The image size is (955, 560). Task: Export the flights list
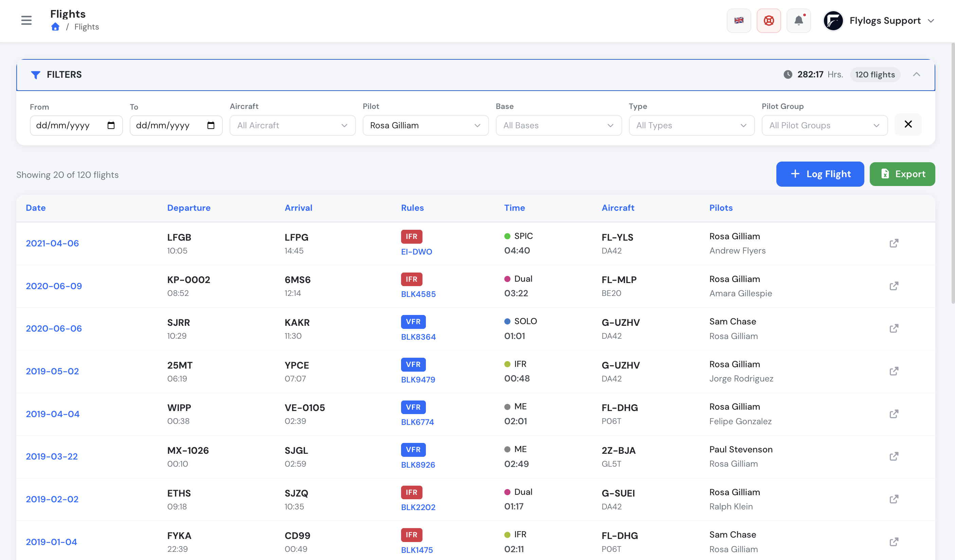click(902, 174)
